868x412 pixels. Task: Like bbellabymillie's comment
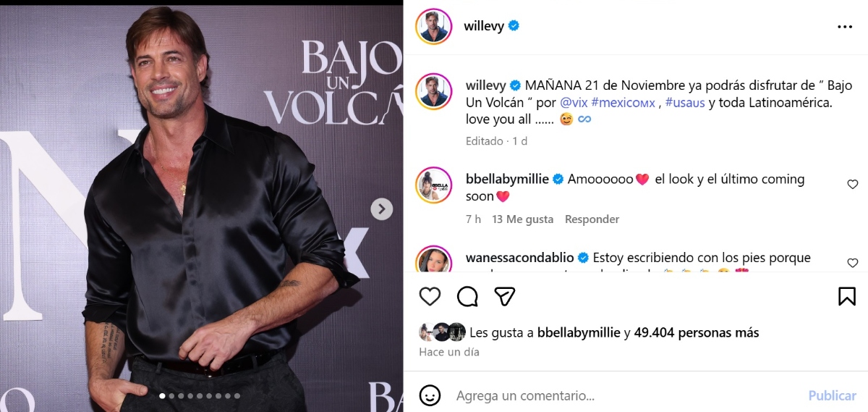point(852,185)
